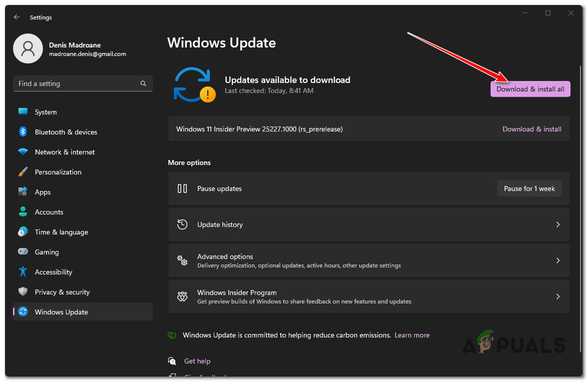Screen dimensions: 588x382
Task: Pause updates for 1 week
Action: point(529,188)
